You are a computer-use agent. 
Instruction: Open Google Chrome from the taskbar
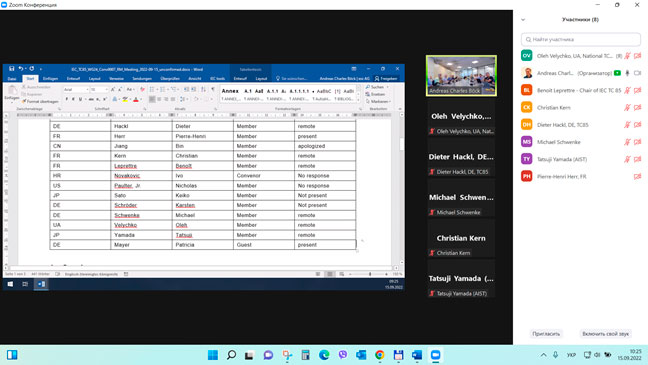(379, 355)
